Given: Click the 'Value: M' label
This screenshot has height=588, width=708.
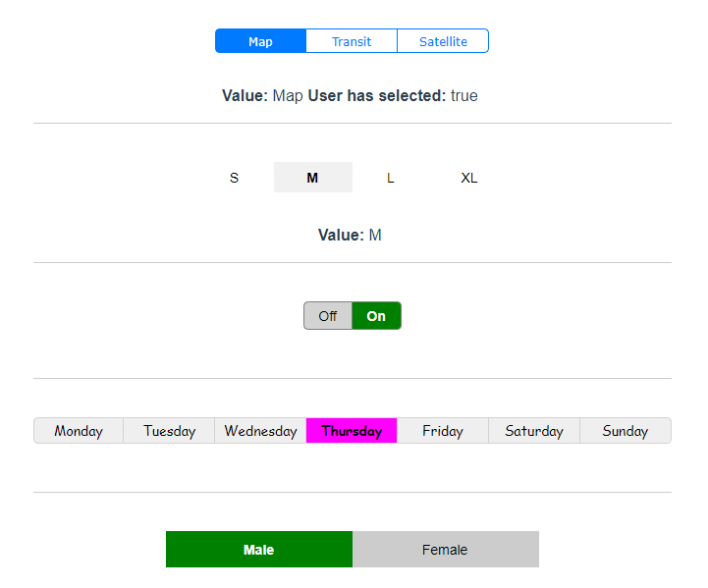Looking at the screenshot, I should coord(350,236).
